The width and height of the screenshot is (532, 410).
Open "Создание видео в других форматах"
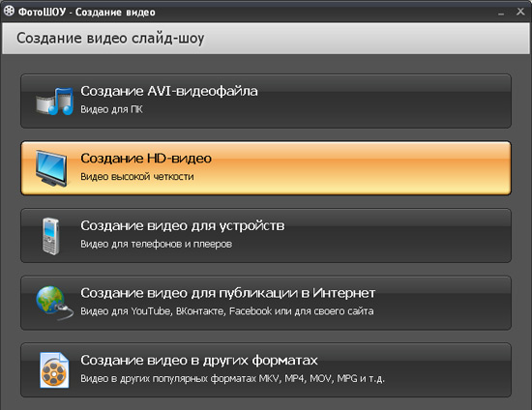266,370
